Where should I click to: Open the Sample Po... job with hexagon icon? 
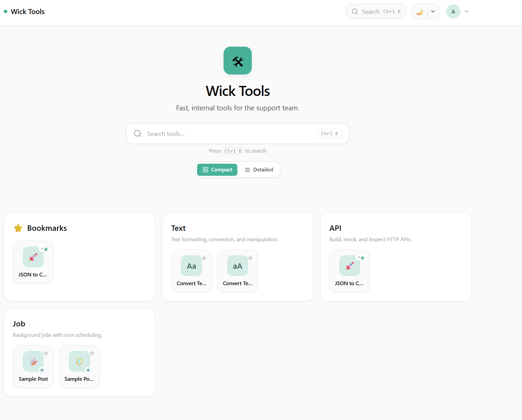79,366
